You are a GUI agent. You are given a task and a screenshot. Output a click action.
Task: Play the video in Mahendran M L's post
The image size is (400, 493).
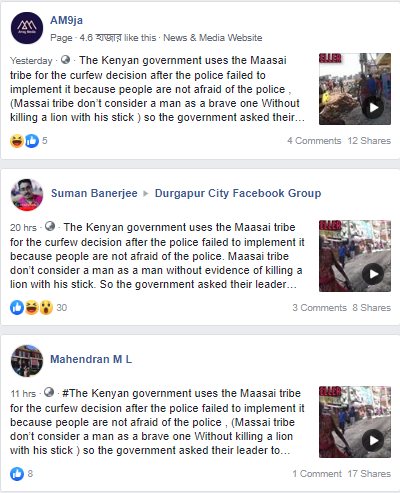coord(373,440)
